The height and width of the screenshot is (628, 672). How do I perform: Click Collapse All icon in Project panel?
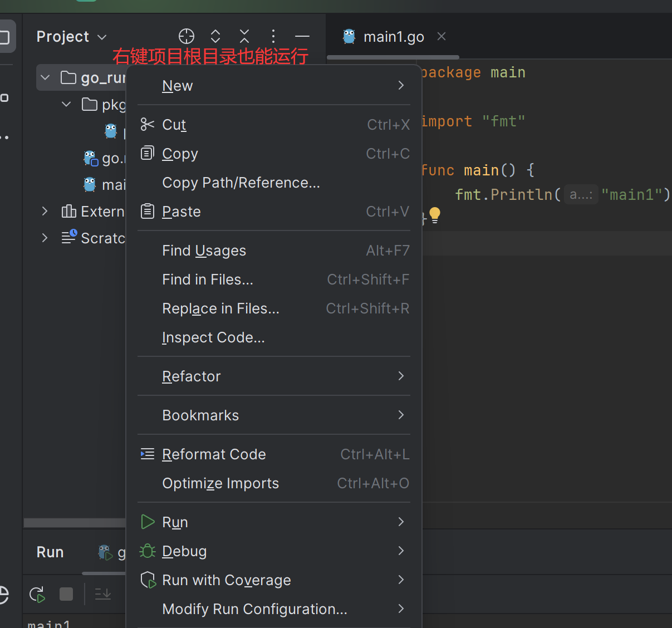(x=244, y=37)
